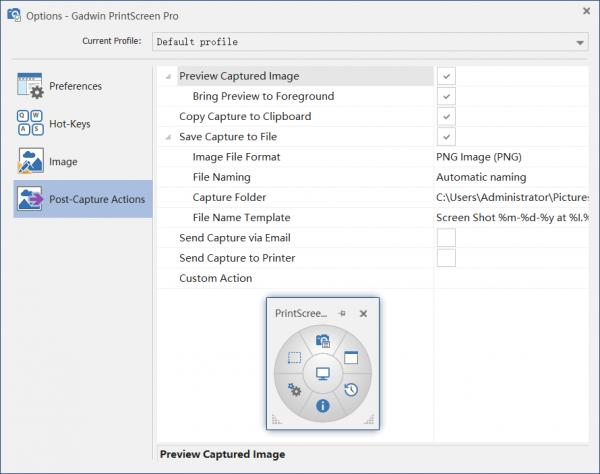Click the full screen capture monitor icon
The height and width of the screenshot is (474, 600).
[322, 374]
